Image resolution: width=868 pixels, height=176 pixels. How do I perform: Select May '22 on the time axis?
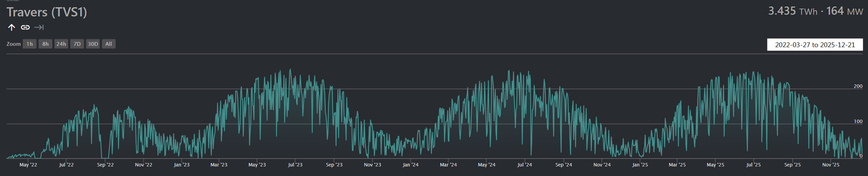[x=28, y=165]
